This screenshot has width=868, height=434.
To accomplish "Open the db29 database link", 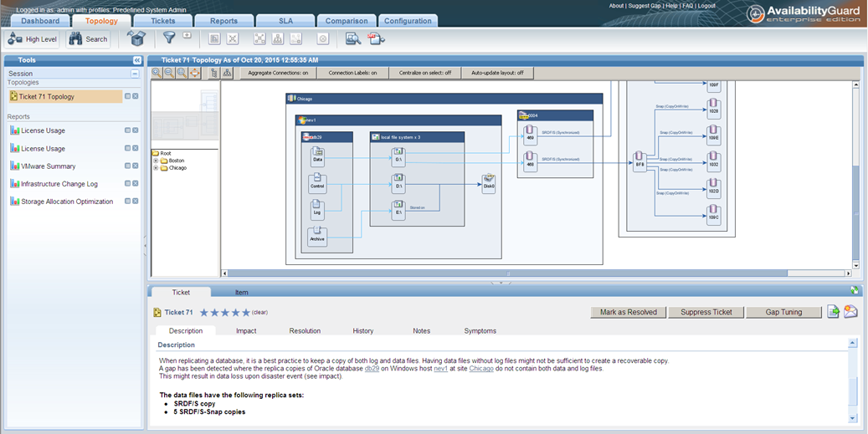I will (372, 369).
